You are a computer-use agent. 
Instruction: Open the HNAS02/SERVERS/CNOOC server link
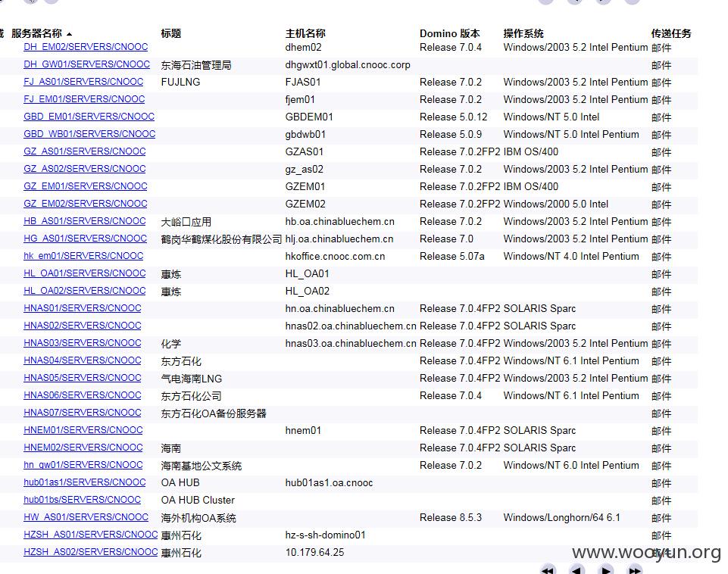83,326
